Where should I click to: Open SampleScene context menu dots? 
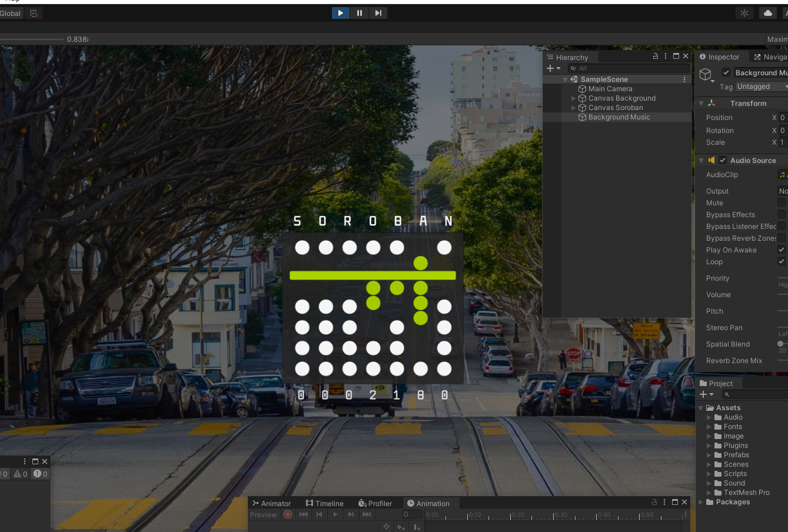point(684,79)
